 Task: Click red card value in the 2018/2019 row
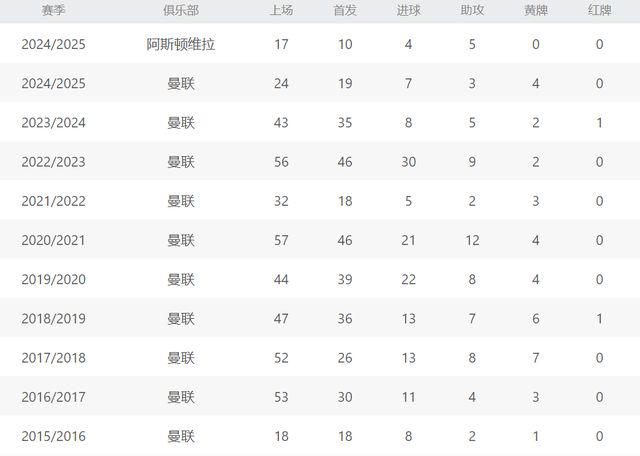click(x=600, y=319)
